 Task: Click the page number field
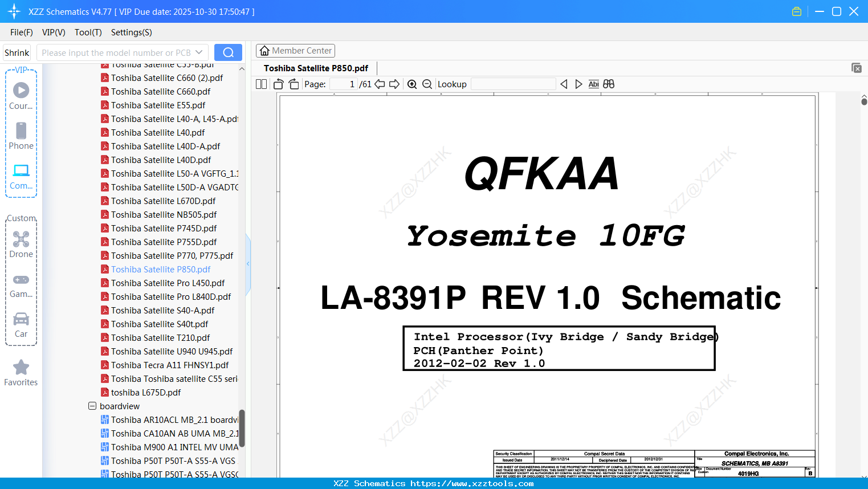(344, 84)
